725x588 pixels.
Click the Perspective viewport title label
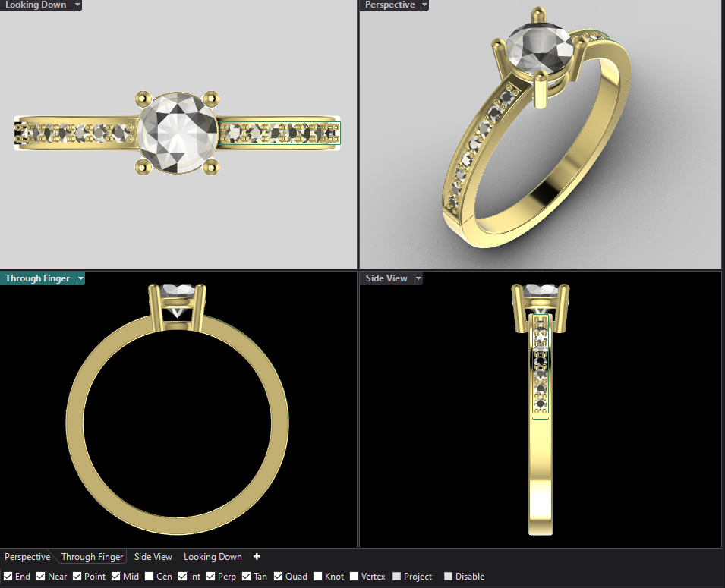tap(389, 5)
